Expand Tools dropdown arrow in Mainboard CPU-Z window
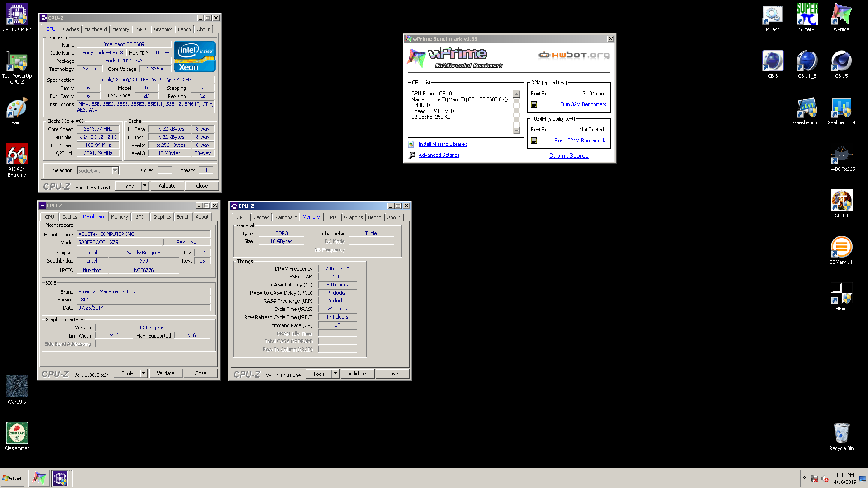 tap(143, 373)
